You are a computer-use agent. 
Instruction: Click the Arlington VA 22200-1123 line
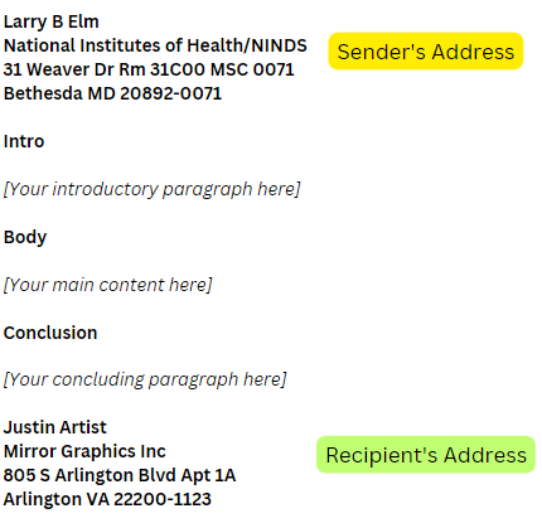point(107,499)
